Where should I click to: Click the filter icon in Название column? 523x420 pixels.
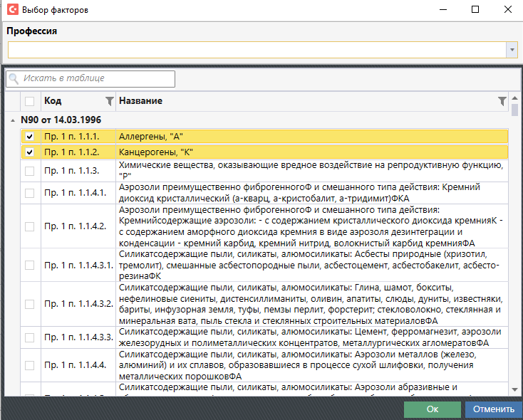(x=502, y=101)
